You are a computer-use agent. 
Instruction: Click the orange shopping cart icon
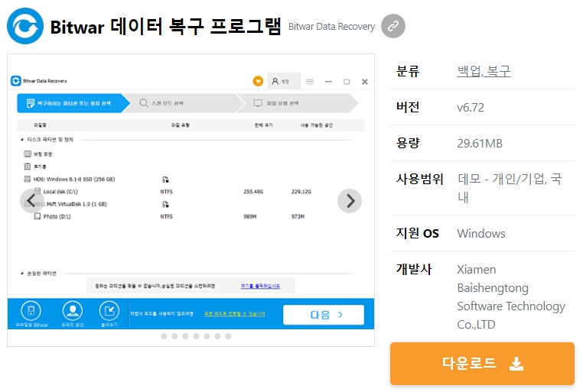tap(258, 81)
